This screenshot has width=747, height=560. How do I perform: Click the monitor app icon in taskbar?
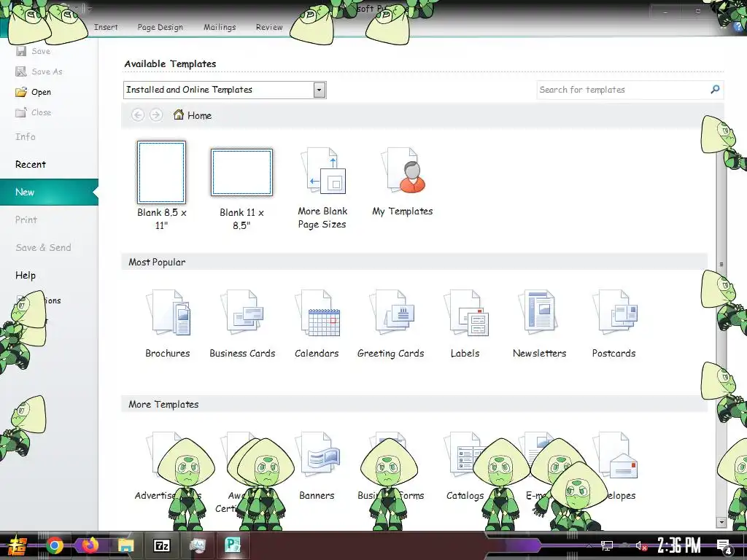point(197,545)
